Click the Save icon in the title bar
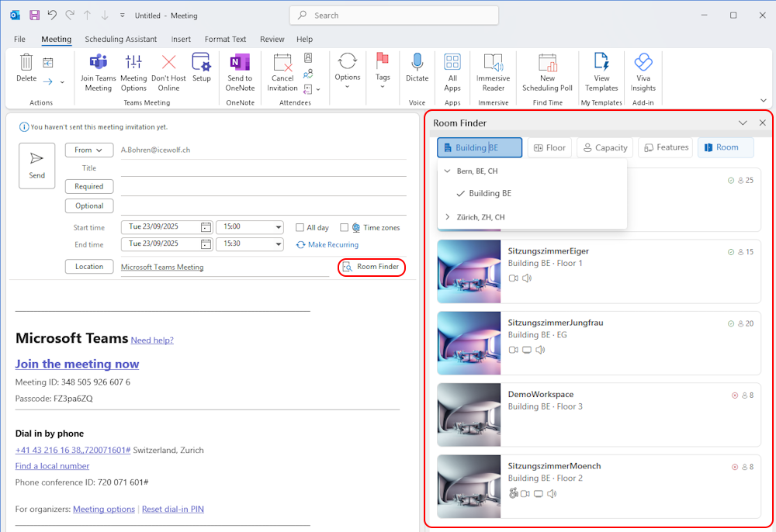The width and height of the screenshot is (776, 532). point(34,16)
